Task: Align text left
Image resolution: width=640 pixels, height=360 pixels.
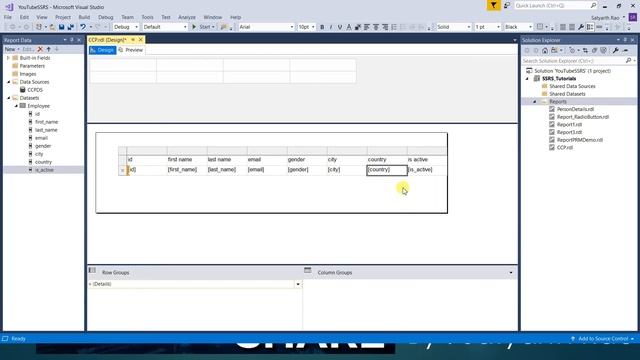Action: pyautogui.click(x=367, y=27)
